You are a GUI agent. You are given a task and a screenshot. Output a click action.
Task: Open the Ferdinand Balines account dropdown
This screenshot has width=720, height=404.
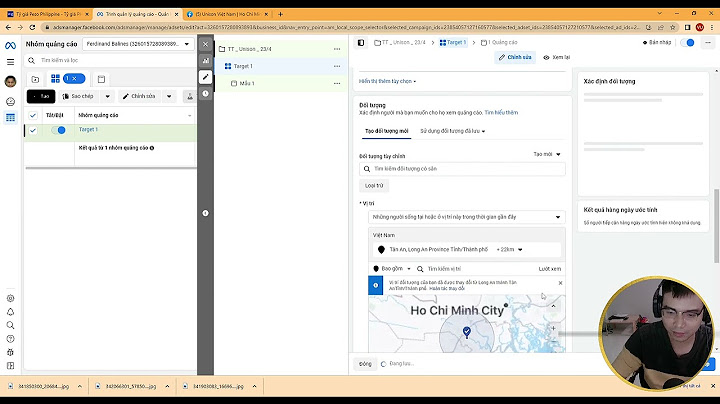pos(138,44)
